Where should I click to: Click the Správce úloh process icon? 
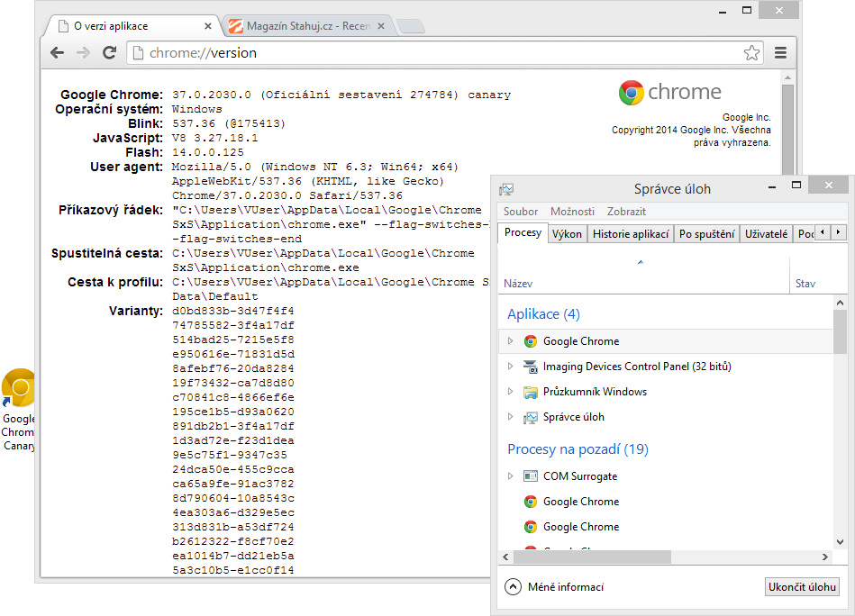tap(531, 418)
